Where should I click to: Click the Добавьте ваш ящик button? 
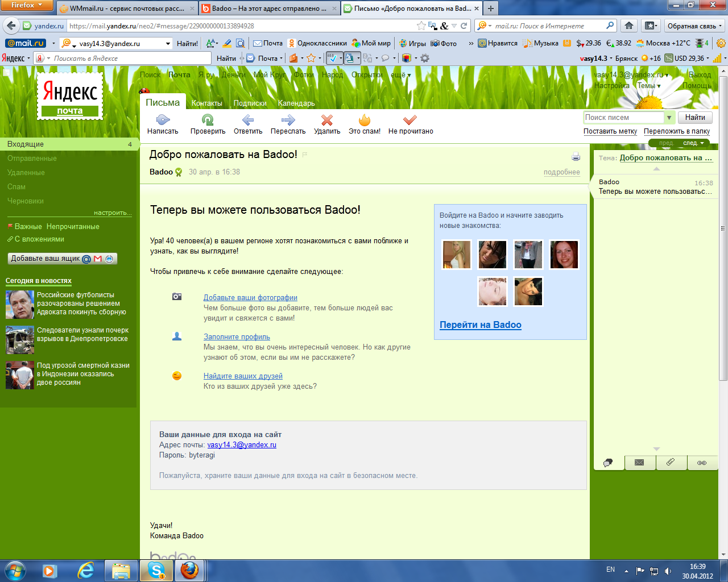[x=63, y=259]
